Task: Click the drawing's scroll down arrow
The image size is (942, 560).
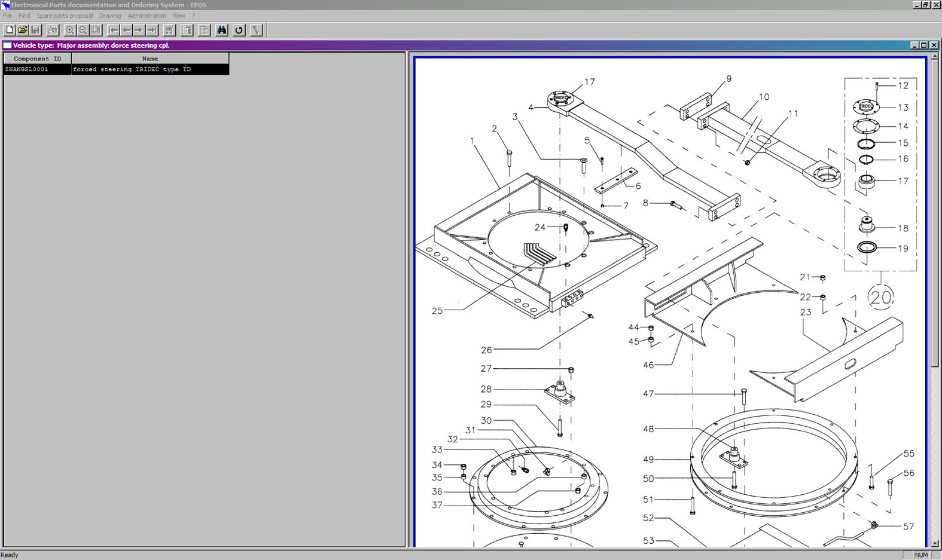Action: [x=935, y=543]
